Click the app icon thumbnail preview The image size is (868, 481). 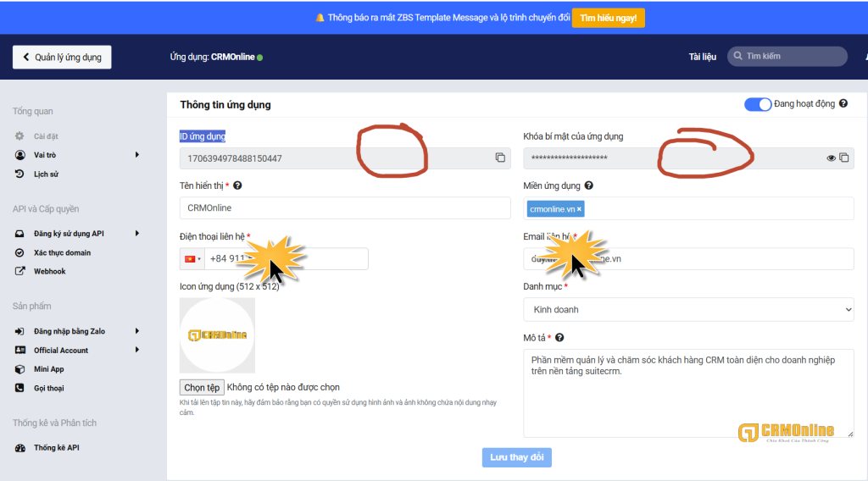coord(217,335)
